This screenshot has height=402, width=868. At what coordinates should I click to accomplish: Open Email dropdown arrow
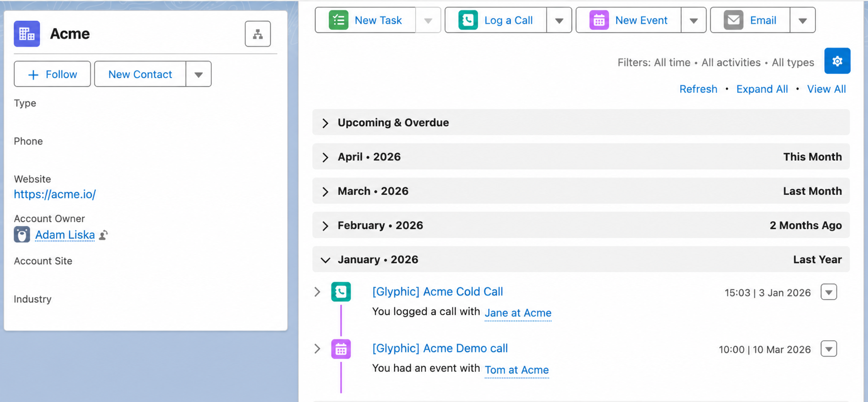point(803,20)
